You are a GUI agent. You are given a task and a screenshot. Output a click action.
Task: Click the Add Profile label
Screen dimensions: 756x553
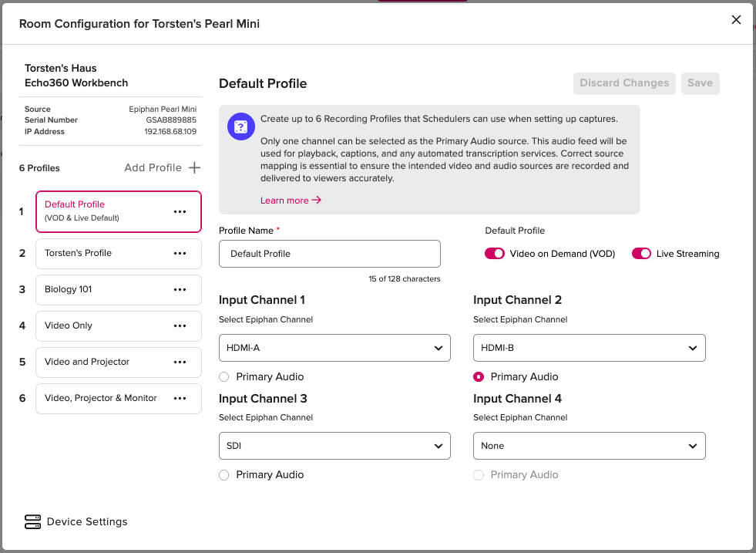click(153, 167)
